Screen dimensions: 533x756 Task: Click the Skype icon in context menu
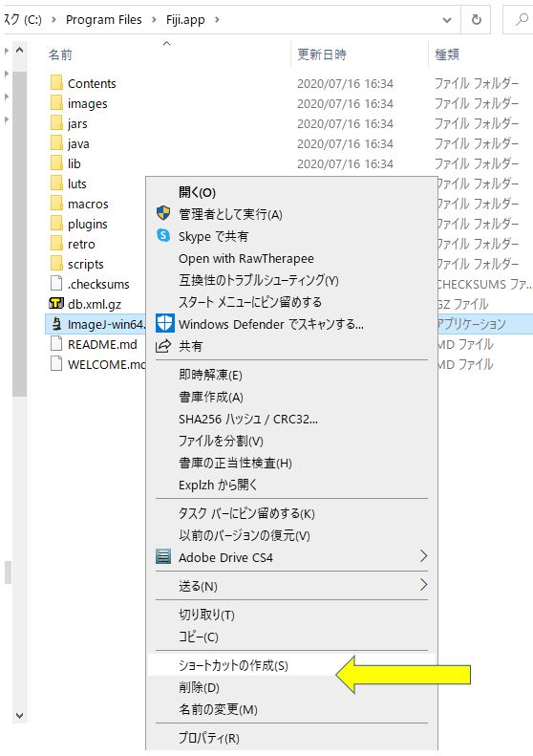[163, 235]
